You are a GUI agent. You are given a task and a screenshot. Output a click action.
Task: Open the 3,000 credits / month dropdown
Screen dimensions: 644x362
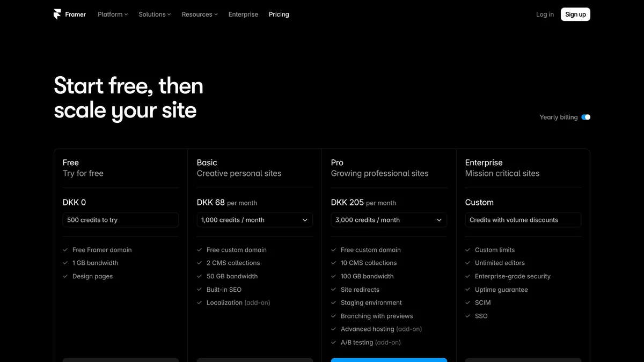[389, 220]
